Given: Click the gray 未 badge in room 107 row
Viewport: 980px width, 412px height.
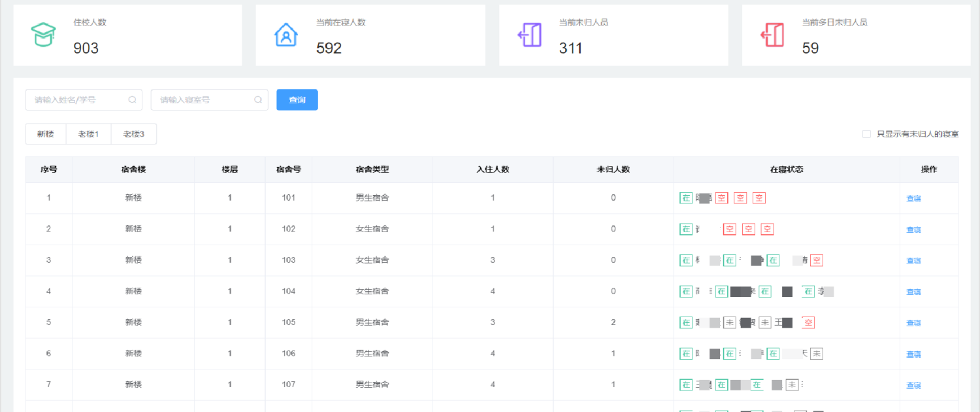Looking at the screenshot, I should tap(792, 385).
